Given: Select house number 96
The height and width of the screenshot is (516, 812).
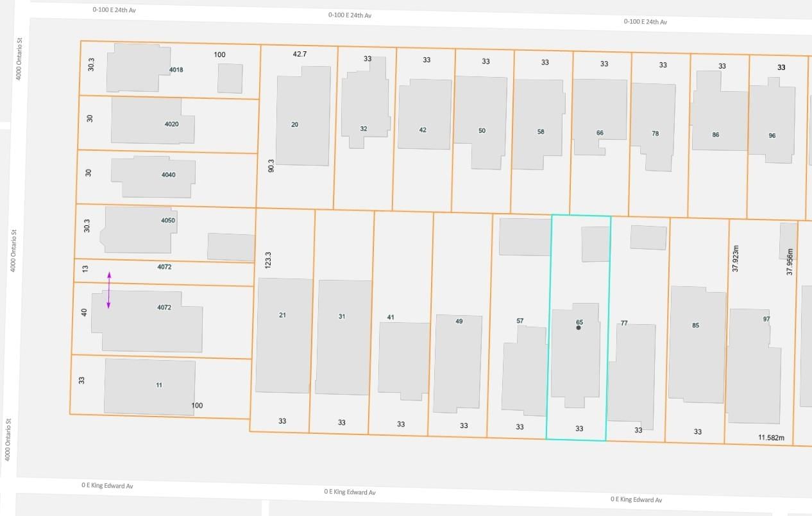Looking at the screenshot, I should pos(772,135).
